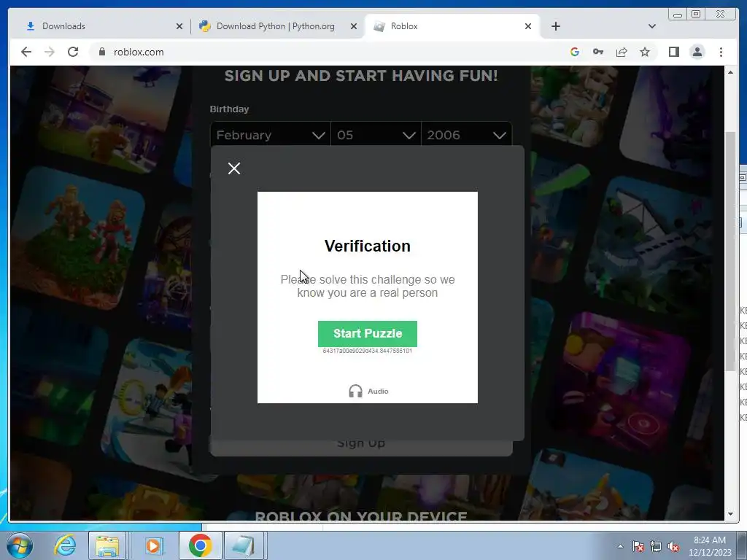Open Windows Media Player from the taskbar

tap(153, 545)
